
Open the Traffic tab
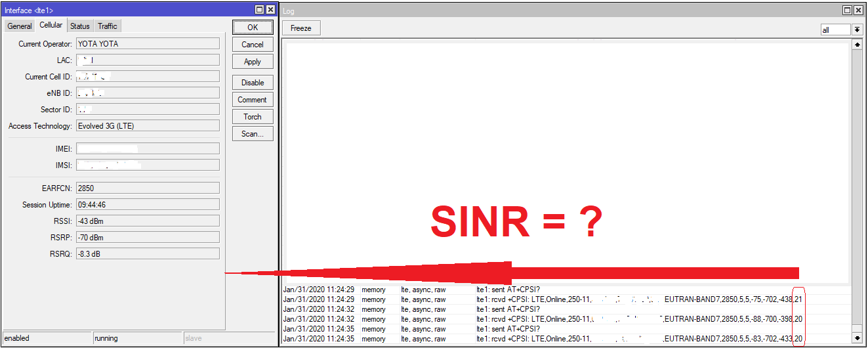[x=108, y=26]
